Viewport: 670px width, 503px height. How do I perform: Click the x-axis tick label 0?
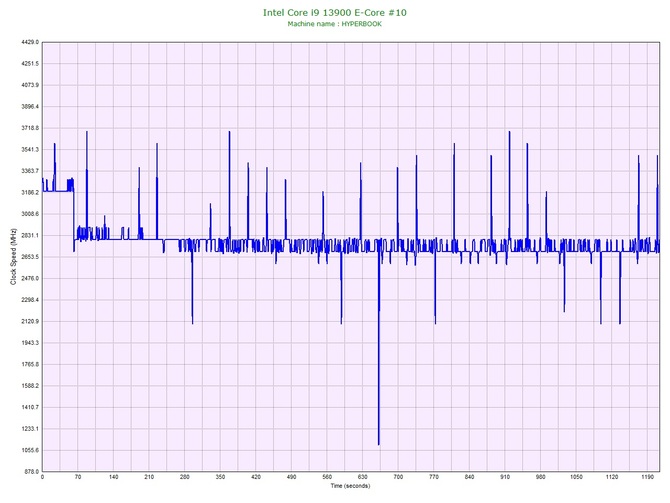click(x=42, y=477)
